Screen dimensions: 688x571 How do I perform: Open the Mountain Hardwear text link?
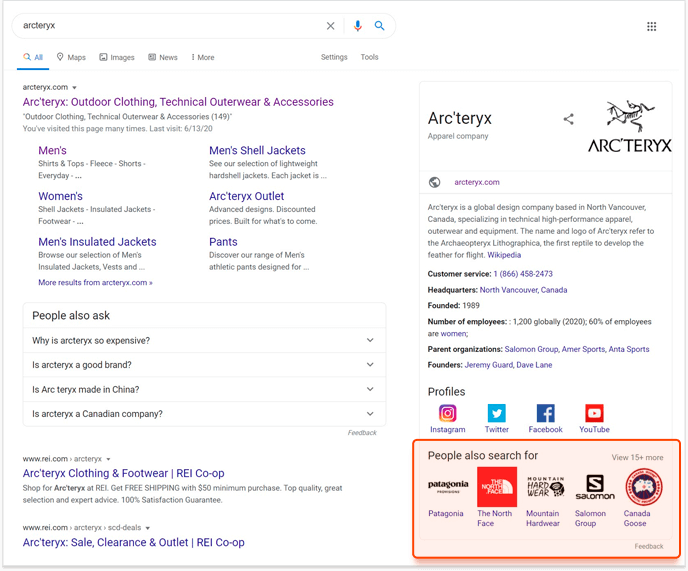543,518
